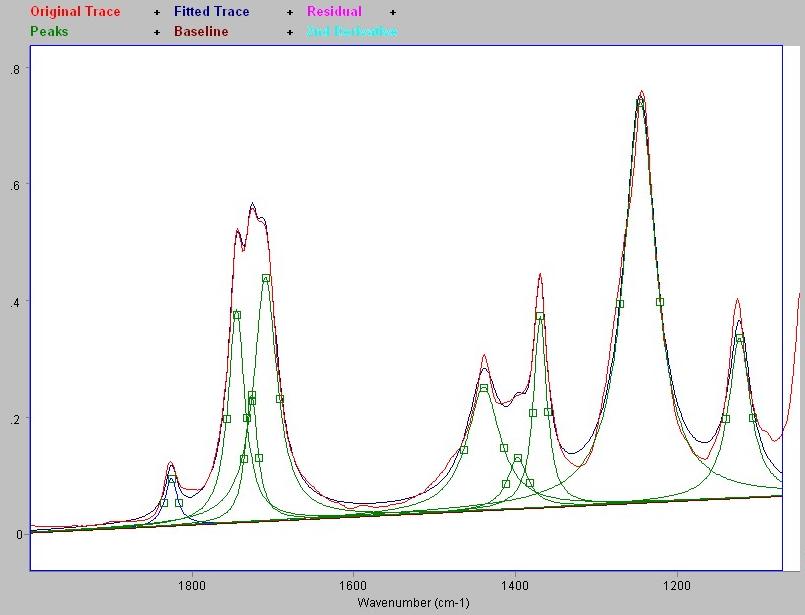Click the .4 tick label on the y-axis

(14, 302)
